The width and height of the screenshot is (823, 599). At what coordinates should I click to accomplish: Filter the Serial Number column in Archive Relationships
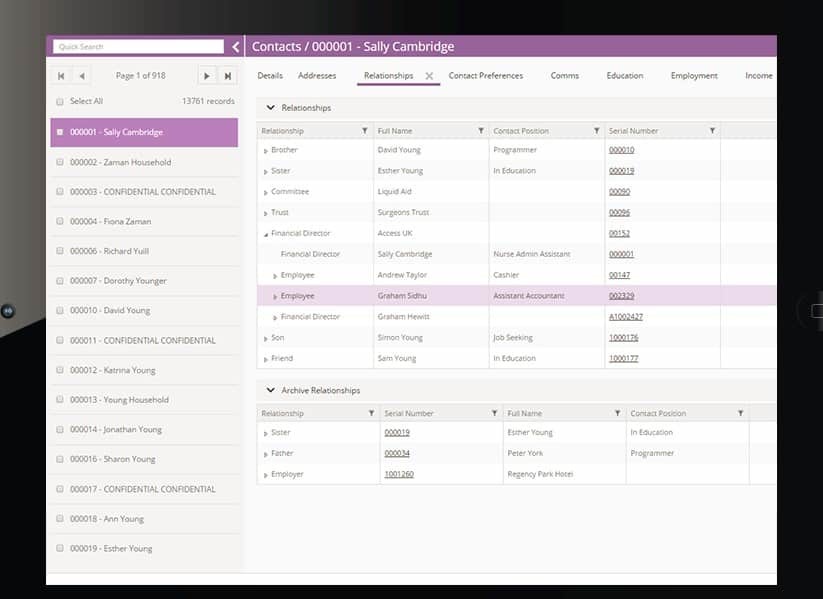click(x=494, y=413)
